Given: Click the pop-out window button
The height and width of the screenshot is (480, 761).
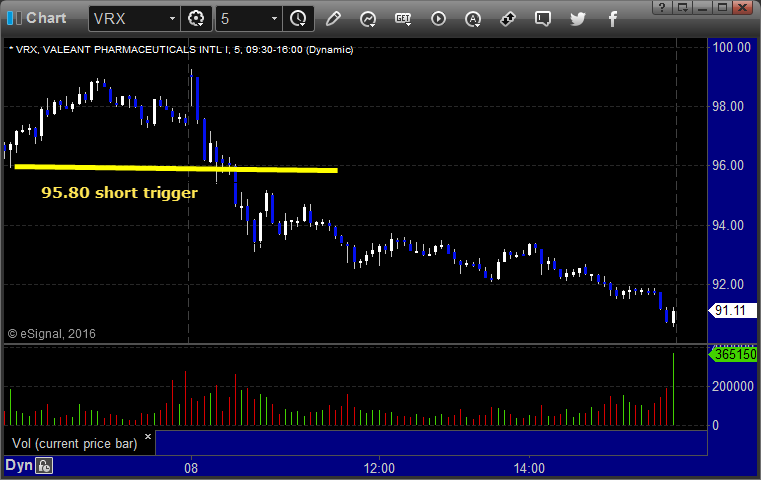Looking at the screenshot, I should (x=682, y=7).
